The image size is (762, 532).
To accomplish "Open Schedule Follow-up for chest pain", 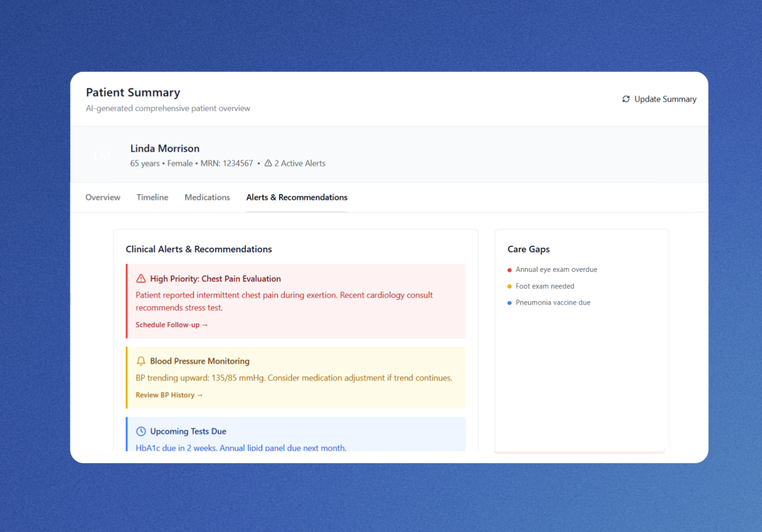I will pyautogui.click(x=172, y=325).
